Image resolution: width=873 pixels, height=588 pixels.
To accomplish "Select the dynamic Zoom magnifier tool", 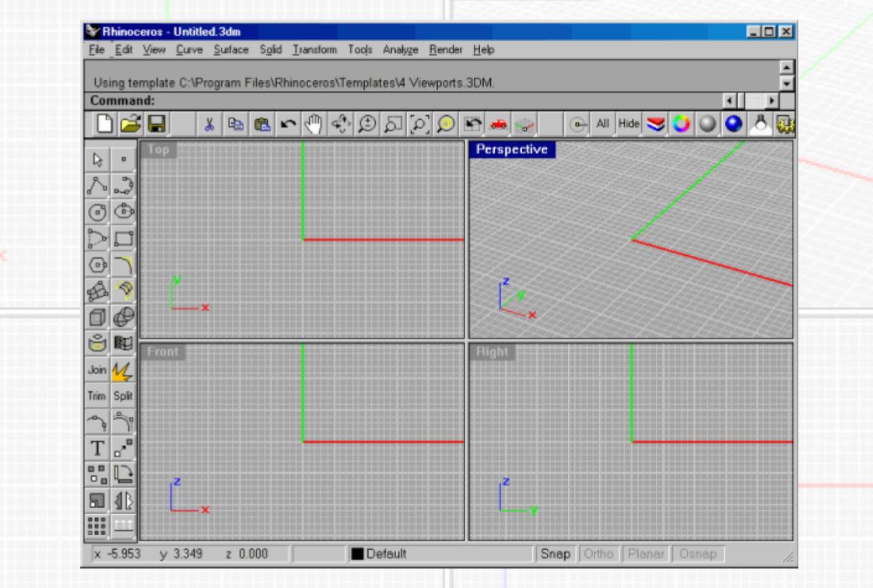I will point(367,124).
